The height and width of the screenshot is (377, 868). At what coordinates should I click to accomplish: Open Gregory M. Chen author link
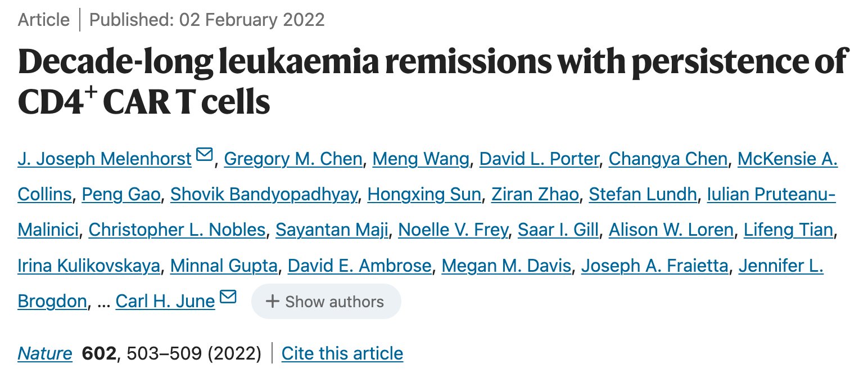(293, 159)
